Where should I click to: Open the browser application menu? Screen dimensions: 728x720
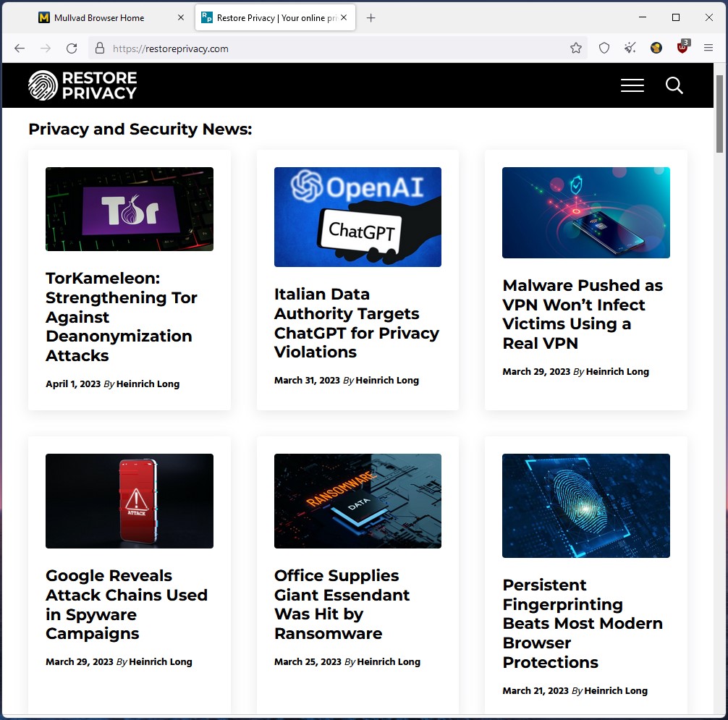pyautogui.click(x=708, y=48)
